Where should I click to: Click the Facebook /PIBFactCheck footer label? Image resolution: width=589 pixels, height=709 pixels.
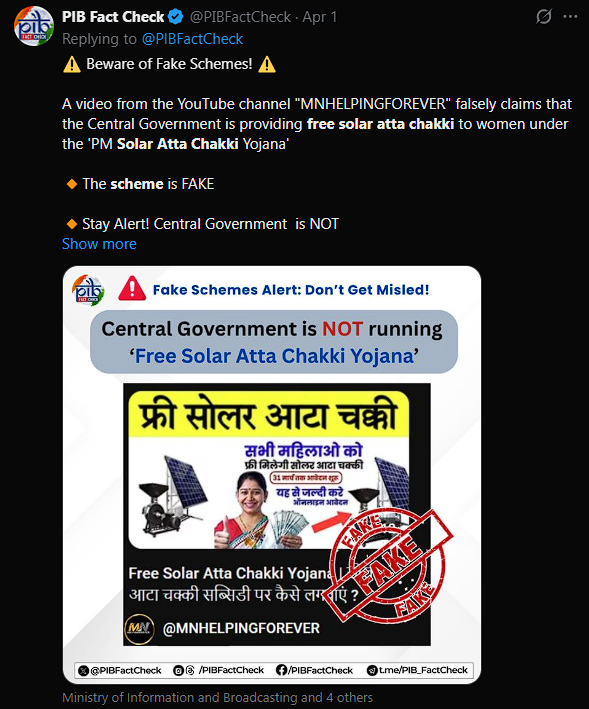tap(314, 670)
